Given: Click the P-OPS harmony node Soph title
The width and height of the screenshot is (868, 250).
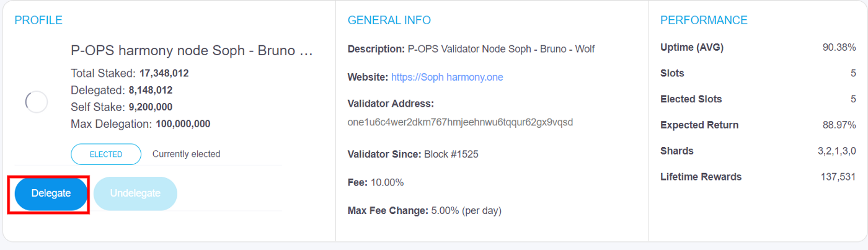Looking at the screenshot, I should tap(192, 51).
